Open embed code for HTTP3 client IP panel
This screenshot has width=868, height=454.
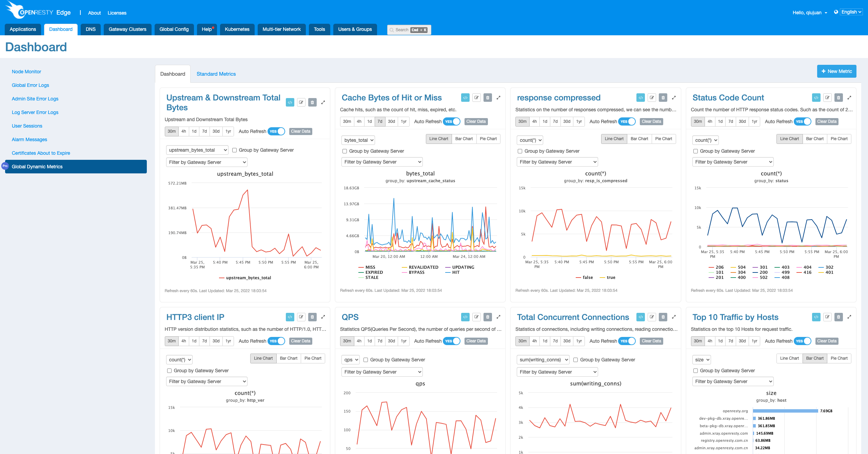[290, 317]
